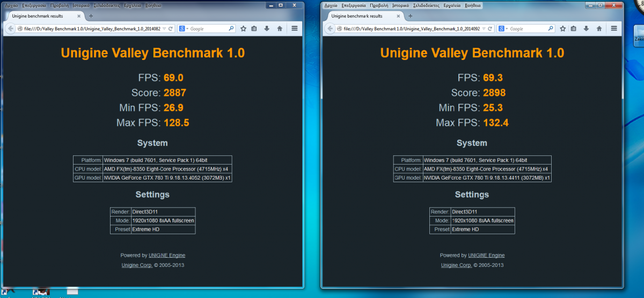This screenshot has width=644, height=298.
Task: Bookmark this page using star, right window
Action: pyautogui.click(x=563, y=28)
